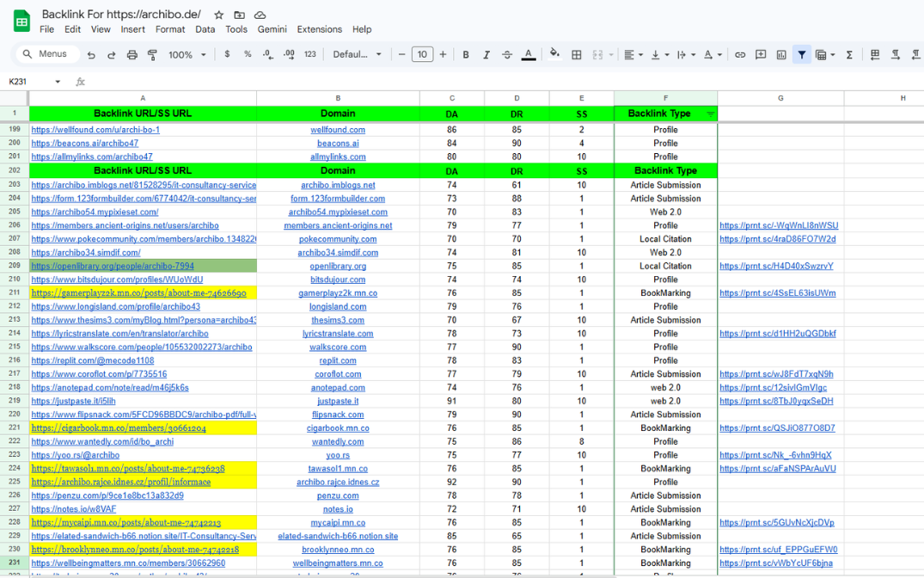Open the font family dropdown
This screenshot has height=578, width=924.
[x=357, y=55]
